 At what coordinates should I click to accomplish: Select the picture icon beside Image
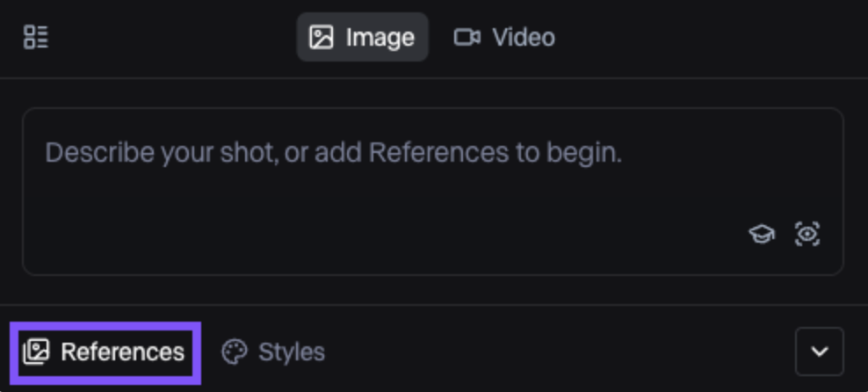click(x=321, y=37)
